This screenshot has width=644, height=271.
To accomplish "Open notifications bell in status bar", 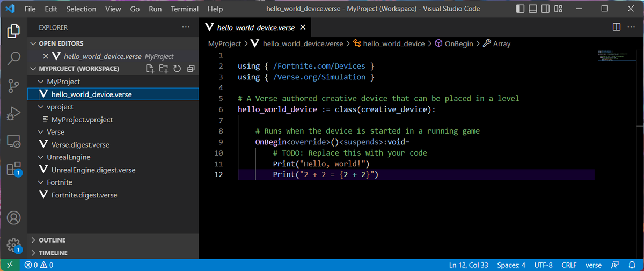I will [x=632, y=265].
